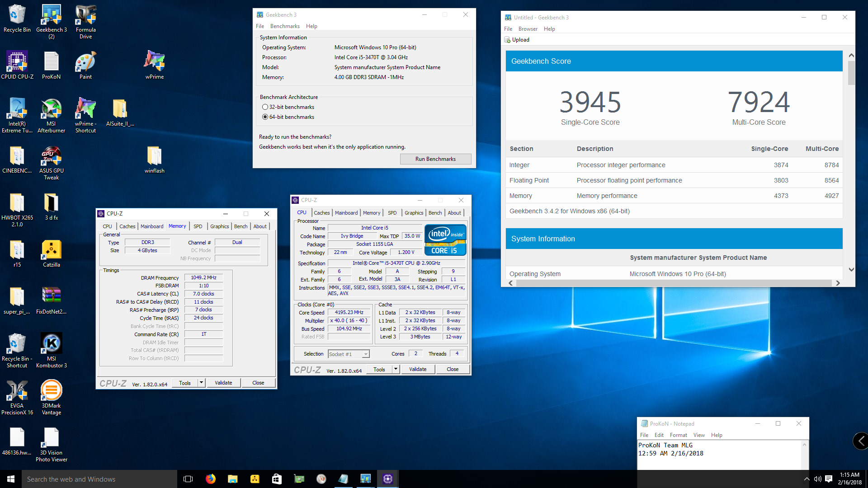Open Benchmarks menu in Geekbench 3
Viewport: 868px width, 488px height.
coord(285,26)
